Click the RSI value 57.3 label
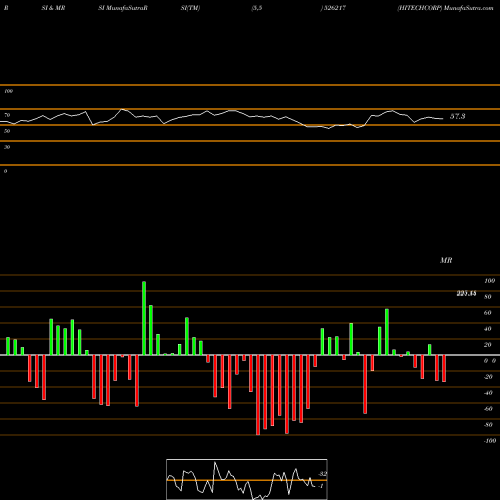The height and width of the screenshot is (500, 500). pos(457,116)
